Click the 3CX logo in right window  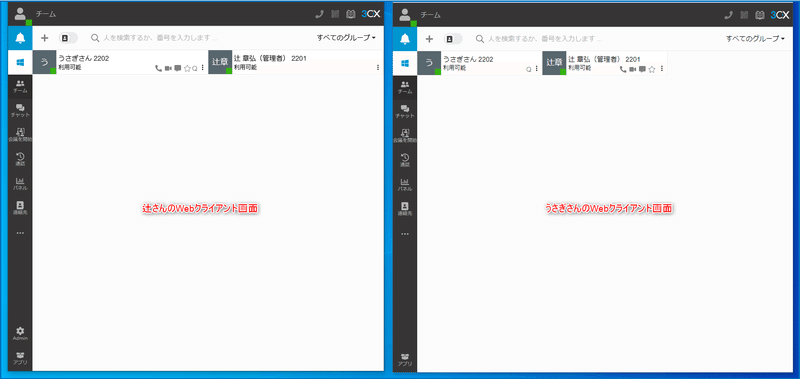point(781,15)
